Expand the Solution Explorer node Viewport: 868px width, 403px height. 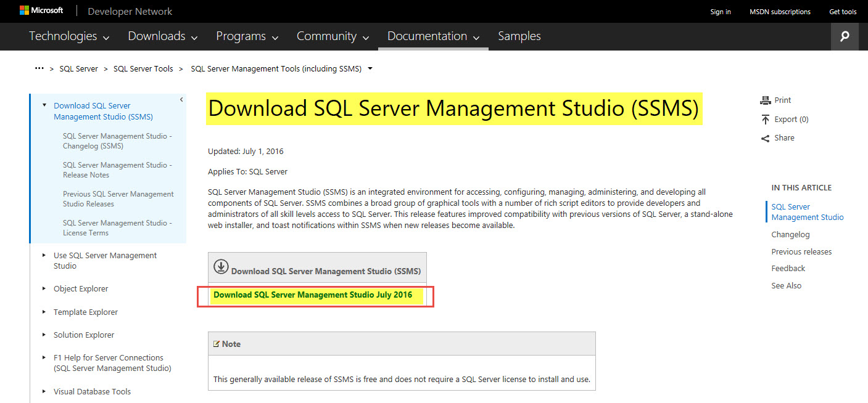click(x=44, y=334)
